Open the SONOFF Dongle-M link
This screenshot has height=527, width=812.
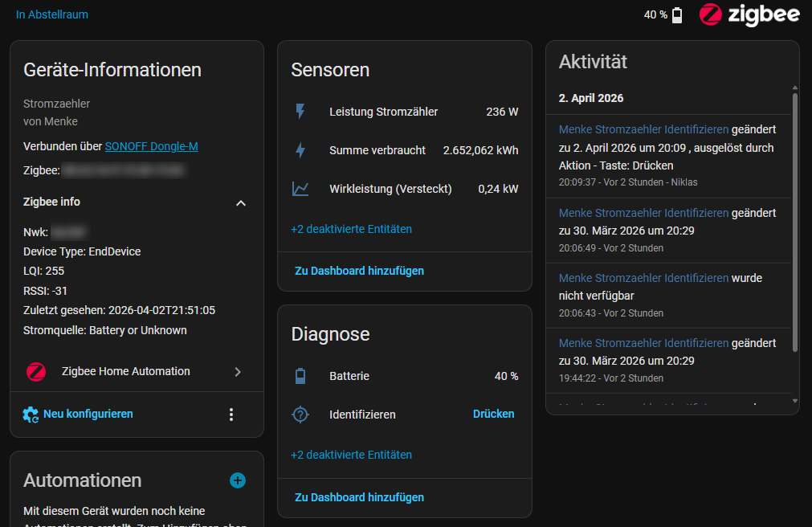pos(151,146)
